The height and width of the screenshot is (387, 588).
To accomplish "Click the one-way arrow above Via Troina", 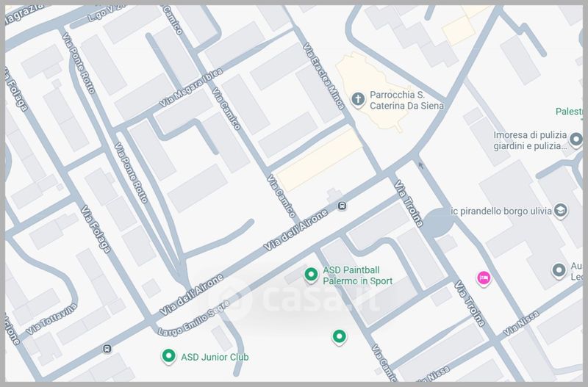I will (x=420, y=165).
